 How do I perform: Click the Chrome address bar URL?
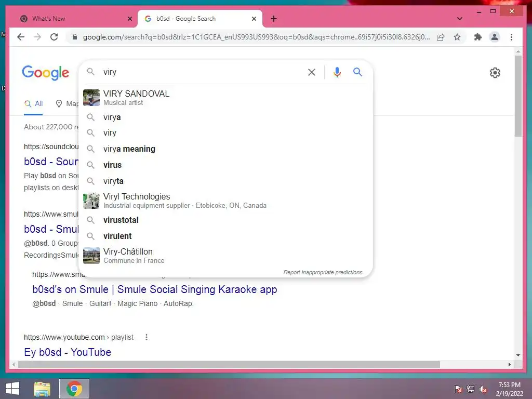(256, 37)
